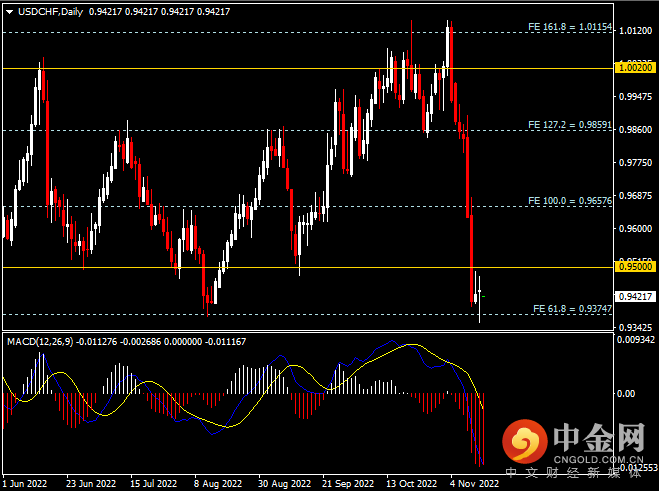Image resolution: width=659 pixels, height=491 pixels.
Task: Select the FE 100.0 = 0.96576 label
Action: pos(570,201)
